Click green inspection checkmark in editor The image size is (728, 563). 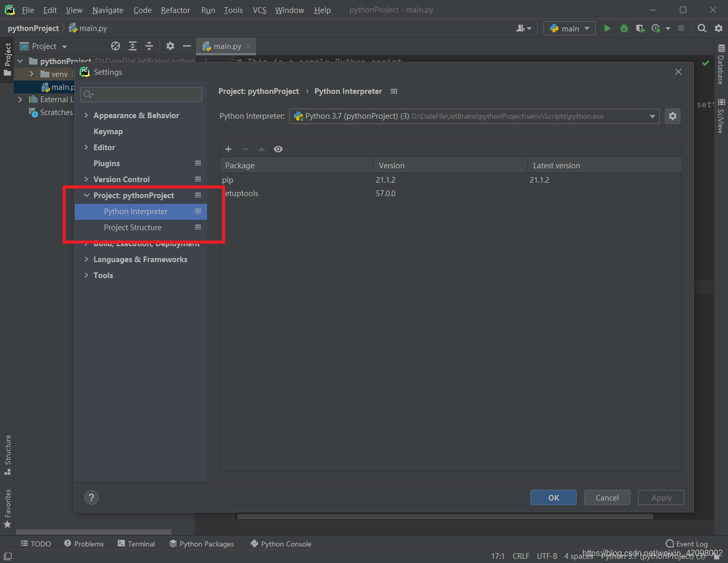(x=705, y=63)
